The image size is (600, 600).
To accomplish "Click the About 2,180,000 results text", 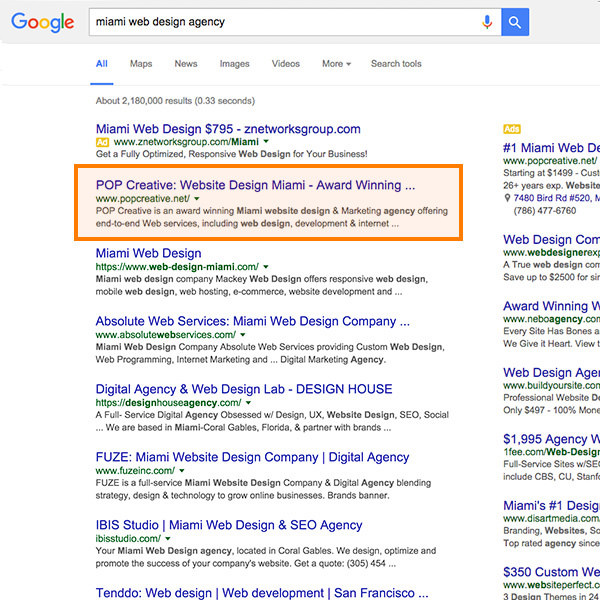I will tap(175, 101).
